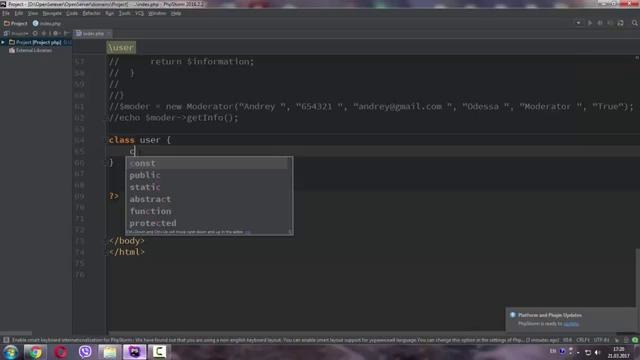640x360 pixels.
Task: Click the Debug button in toolbar
Action: click(600, 23)
